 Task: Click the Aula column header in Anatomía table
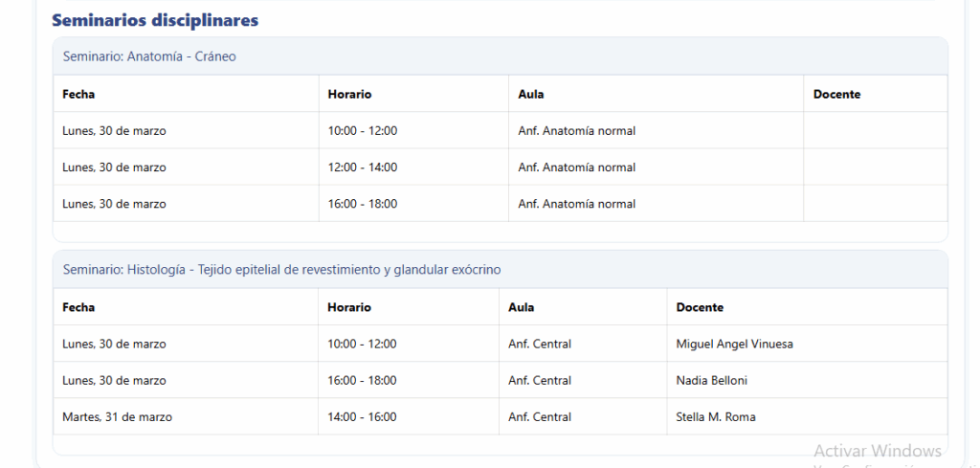point(530,94)
